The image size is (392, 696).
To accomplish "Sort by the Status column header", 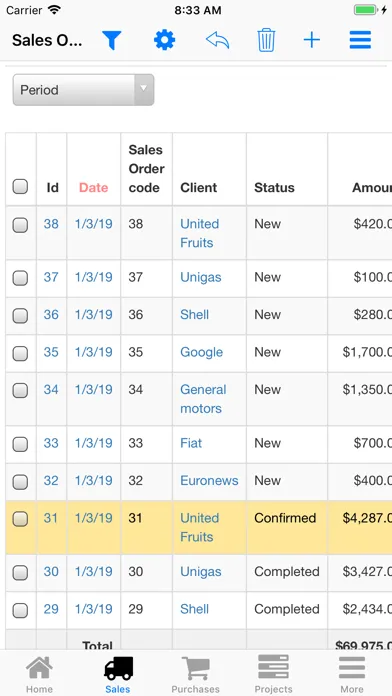I will coord(274,188).
